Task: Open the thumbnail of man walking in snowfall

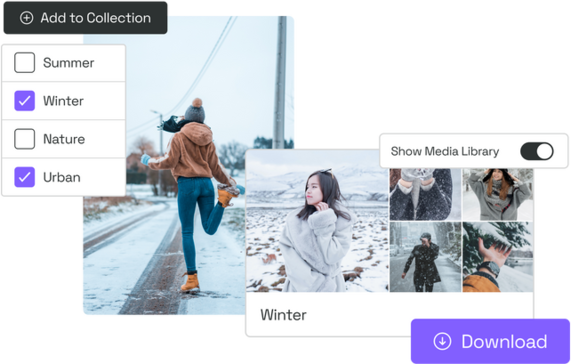Action: tap(425, 257)
